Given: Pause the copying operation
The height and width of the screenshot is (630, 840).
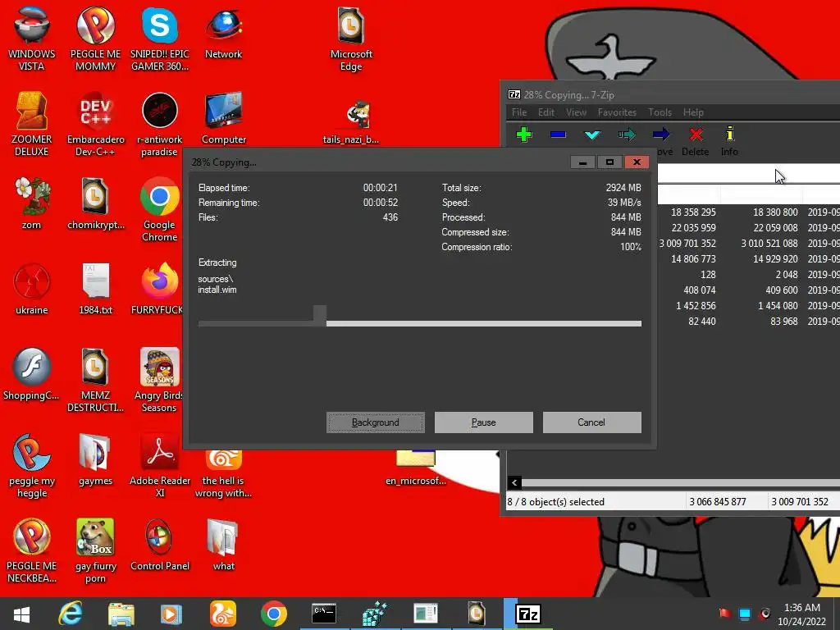Looking at the screenshot, I should point(484,422).
